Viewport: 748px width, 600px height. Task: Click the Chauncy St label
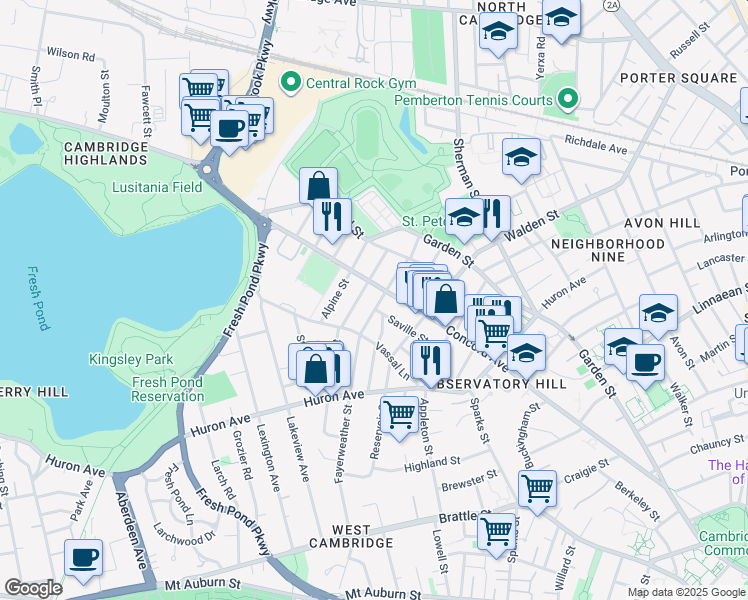tap(717, 444)
